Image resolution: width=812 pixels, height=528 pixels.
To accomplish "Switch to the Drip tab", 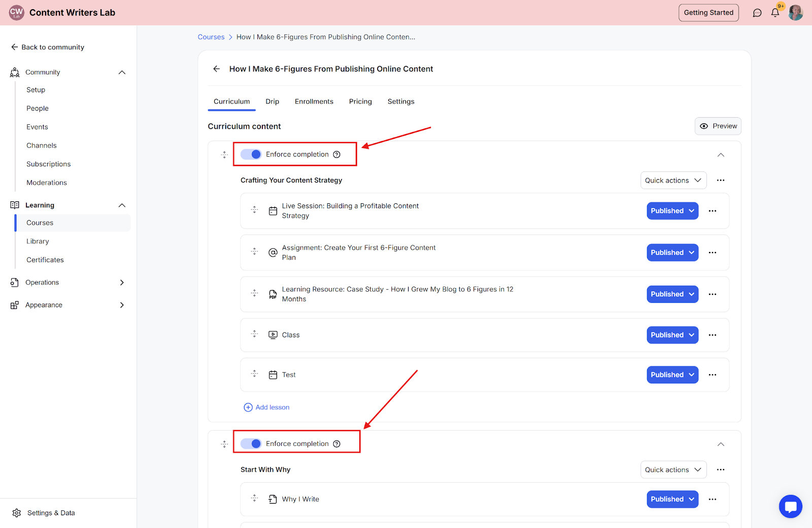I will (x=272, y=101).
